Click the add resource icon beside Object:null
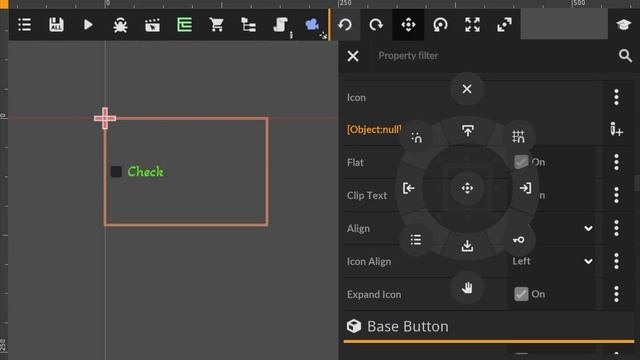The image size is (640, 360). pos(616,129)
